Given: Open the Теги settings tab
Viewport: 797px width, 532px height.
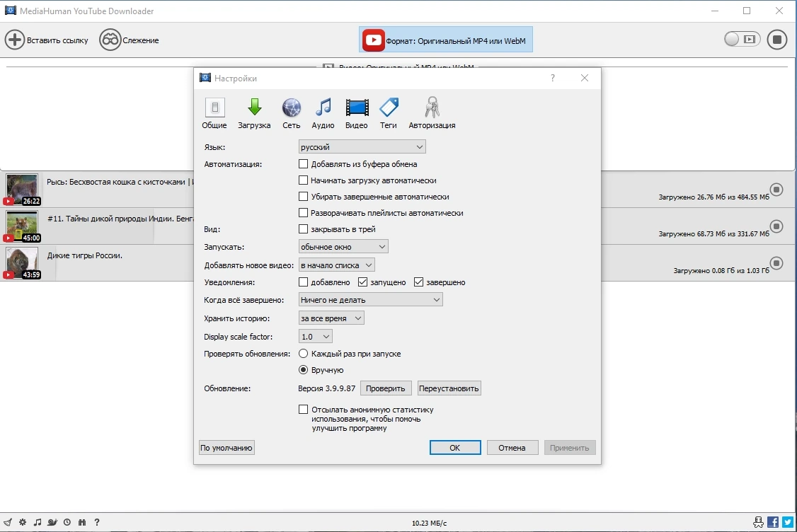Looking at the screenshot, I should click(389, 112).
